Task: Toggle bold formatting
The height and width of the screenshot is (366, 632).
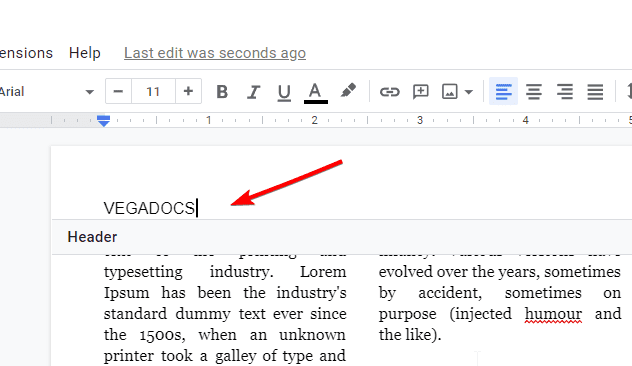Action: tap(222, 92)
